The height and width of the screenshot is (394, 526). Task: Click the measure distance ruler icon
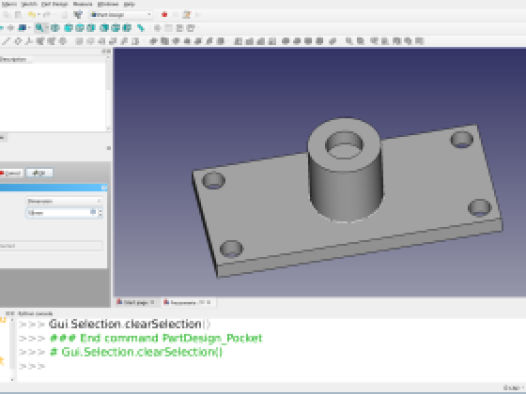[x=141, y=28]
